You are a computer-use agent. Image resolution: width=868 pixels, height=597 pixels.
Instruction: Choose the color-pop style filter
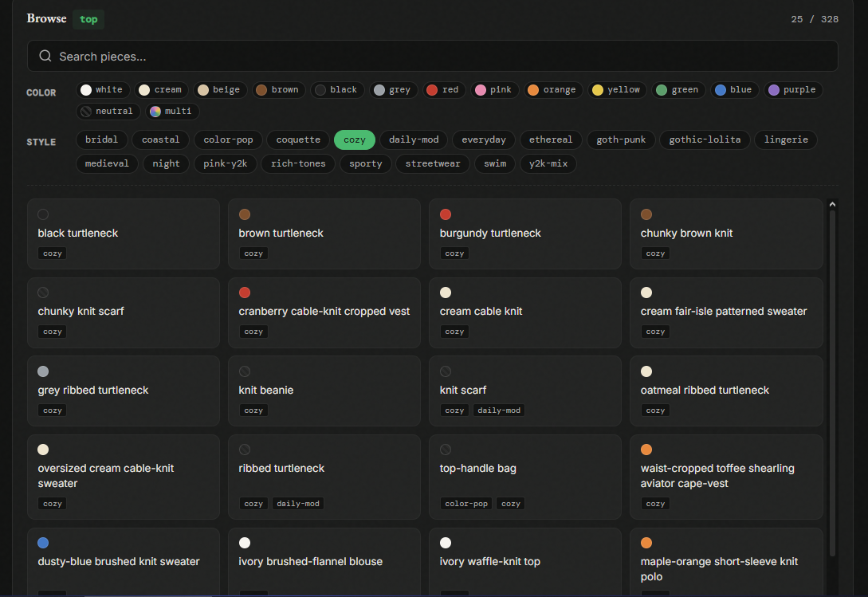228,139
